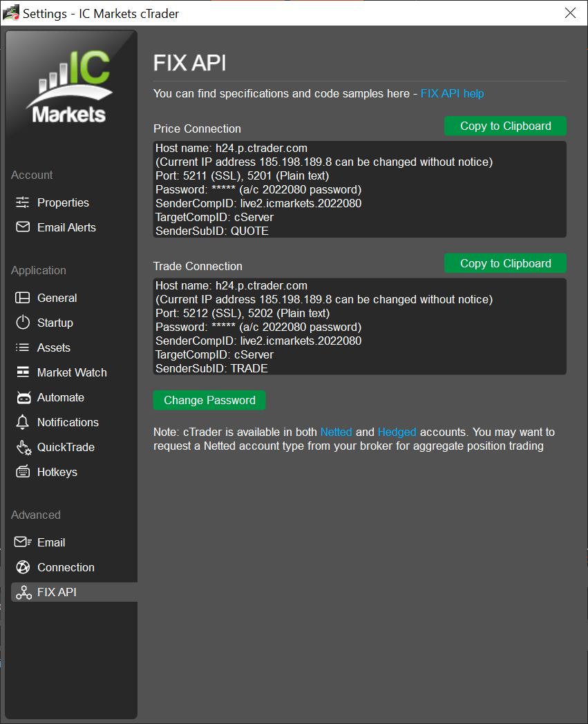Click the Connection globe icon
The height and width of the screenshot is (724, 588).
[x=23, y=567]
